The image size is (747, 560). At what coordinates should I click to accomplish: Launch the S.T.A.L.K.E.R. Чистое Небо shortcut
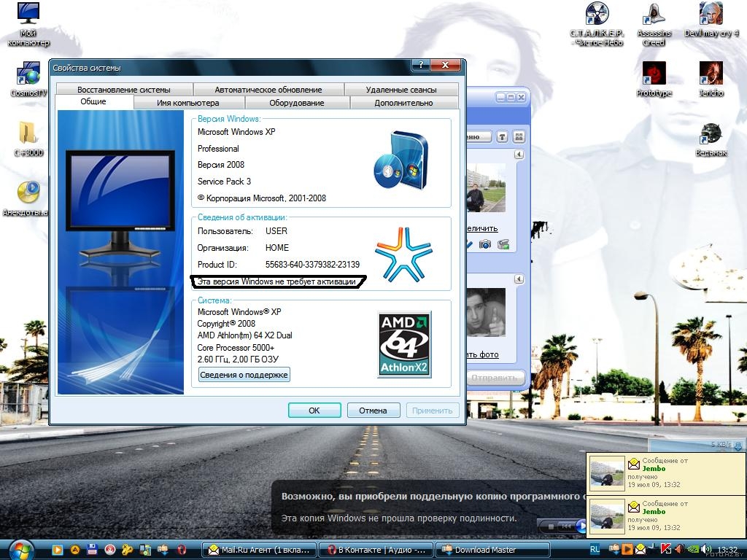pyautogui.click(x=597, y=24)
